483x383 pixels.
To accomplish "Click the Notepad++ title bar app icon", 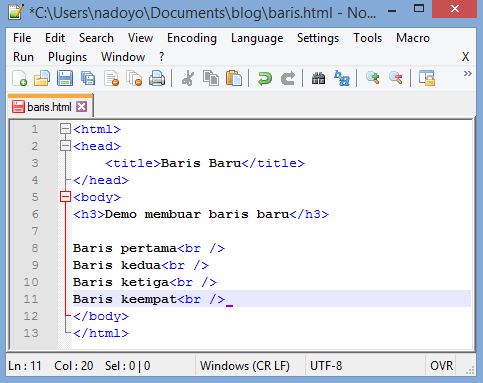I will (x=16, y=11).
